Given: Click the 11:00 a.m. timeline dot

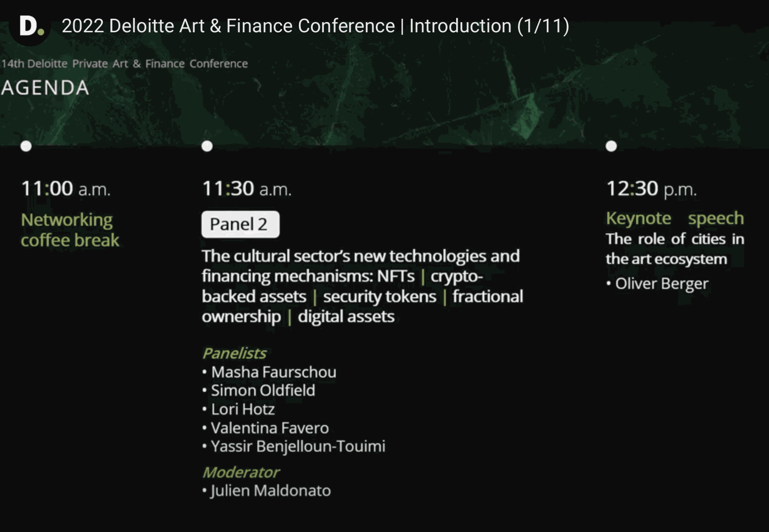Looking at the screenshot, I should (26, 146).
